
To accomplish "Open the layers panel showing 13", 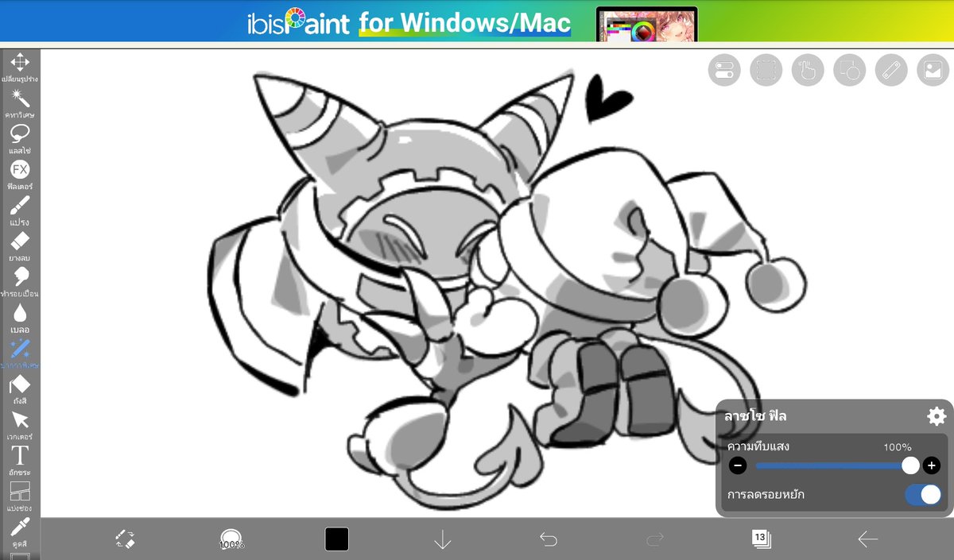I will (761, 539).
